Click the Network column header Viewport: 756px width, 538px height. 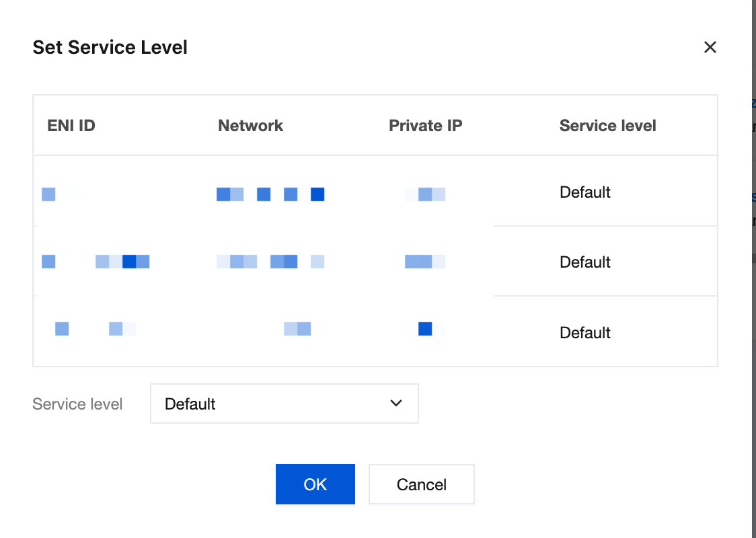pos(250,126)
